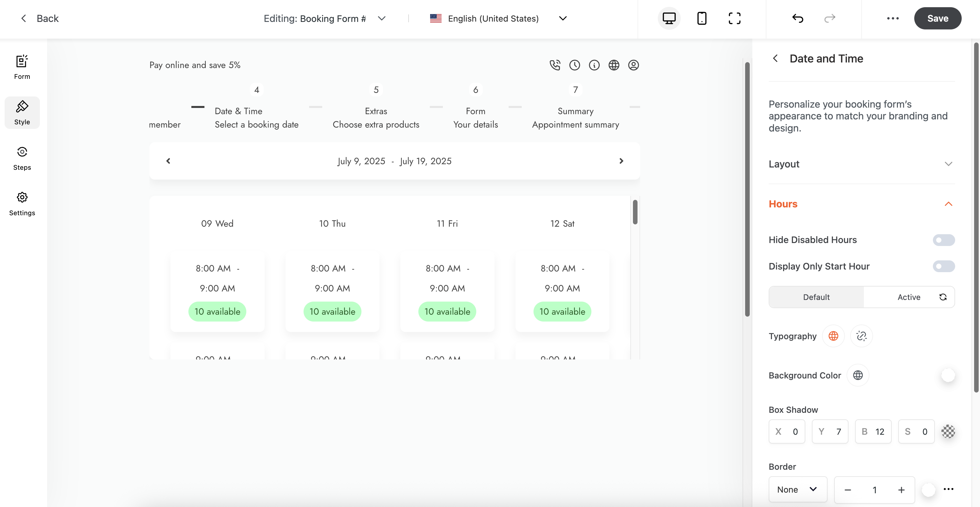Reset hour styles with the refresh icon
The height and width of the screenshot is (507, 980).
pyautogui.click(x=943, y=297)
